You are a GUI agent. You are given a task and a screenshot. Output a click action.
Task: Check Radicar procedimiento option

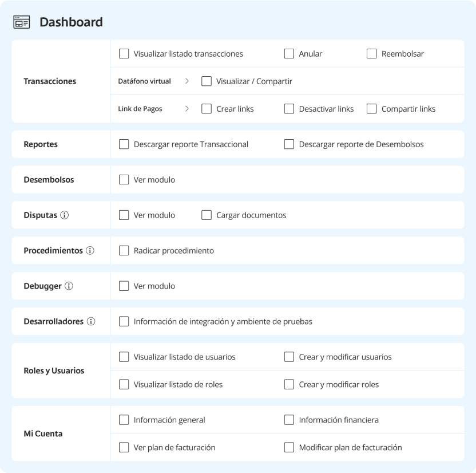124,251
